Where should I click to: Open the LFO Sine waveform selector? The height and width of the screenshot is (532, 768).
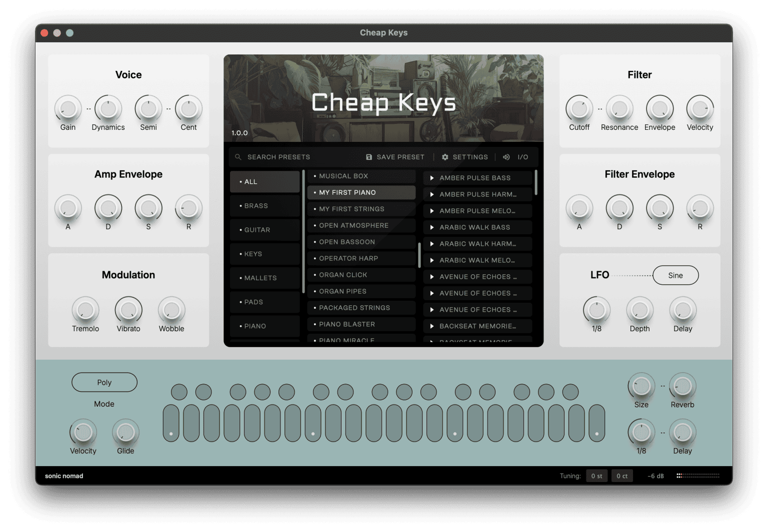coord(675,275)
